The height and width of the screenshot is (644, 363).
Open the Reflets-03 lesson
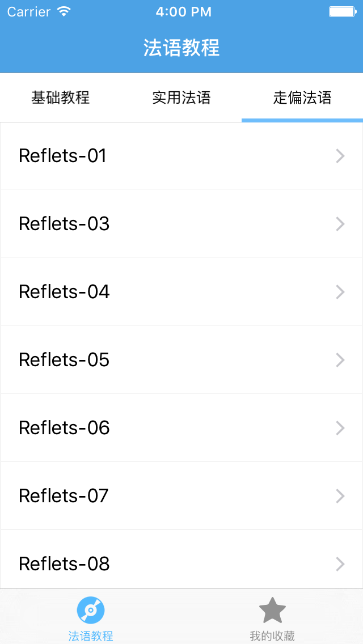[x=181, y=223]
